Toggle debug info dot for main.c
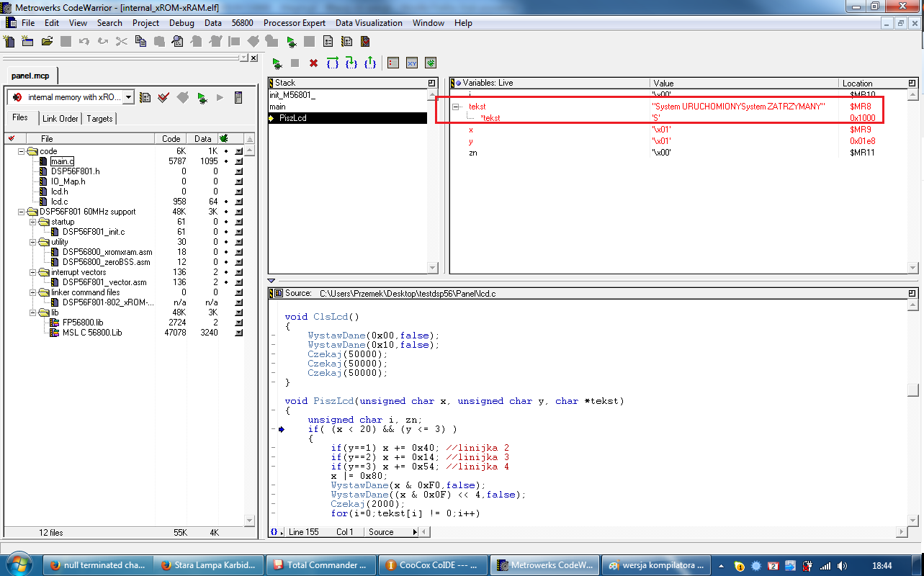This screenshot has height=576, width=924. pos(225,161)
